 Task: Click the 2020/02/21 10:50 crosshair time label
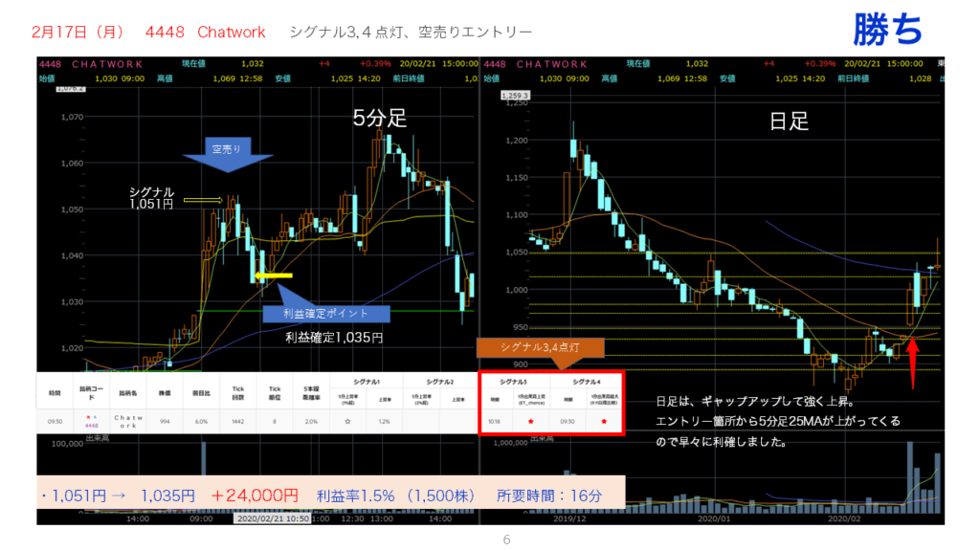click(272, 518)
